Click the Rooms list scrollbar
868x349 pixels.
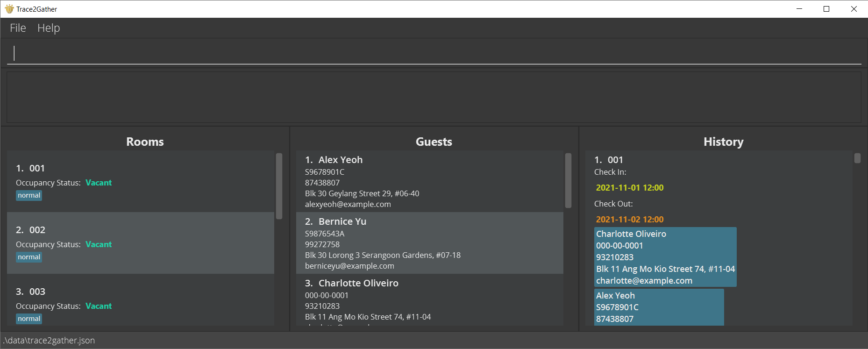tap(279, 186)
